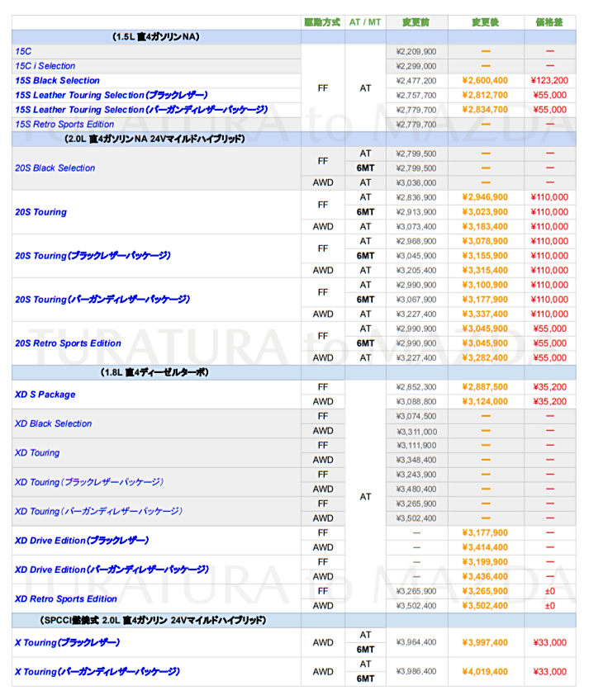Click the plain 20S Touring grade name

40,212
